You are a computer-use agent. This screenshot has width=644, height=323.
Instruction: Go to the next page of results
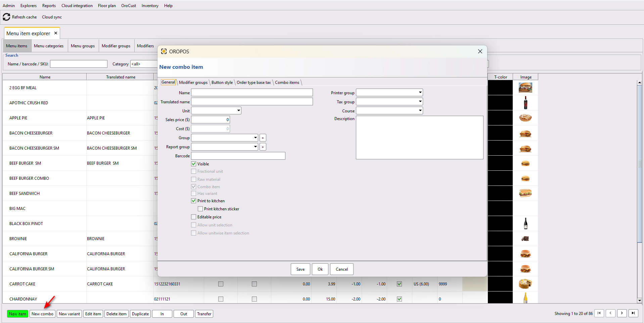coord(622,313)
